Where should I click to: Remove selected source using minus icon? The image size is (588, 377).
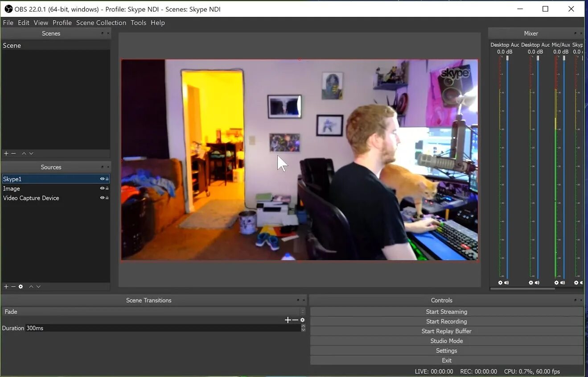tap(12, 286)
